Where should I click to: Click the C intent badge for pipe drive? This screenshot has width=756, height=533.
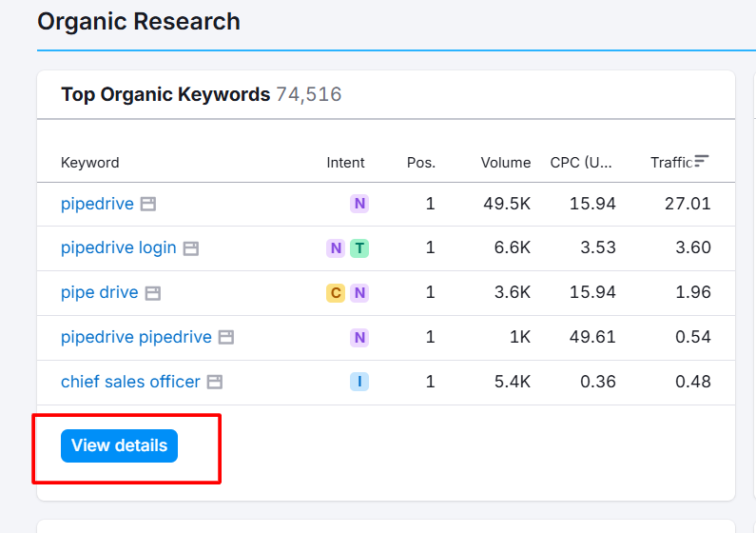tap(336, 293)
